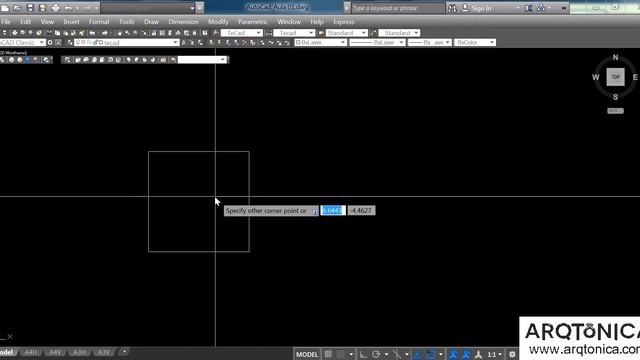This screenshot has height=360, width=640.
Task: Click the Sign In button
Action: click(x=477, y=8)
